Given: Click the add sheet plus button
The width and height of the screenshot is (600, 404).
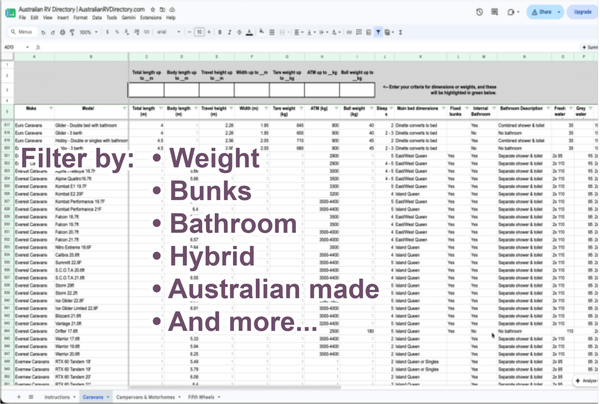Looking at the screenshot, I should click(x=19, y=397).
